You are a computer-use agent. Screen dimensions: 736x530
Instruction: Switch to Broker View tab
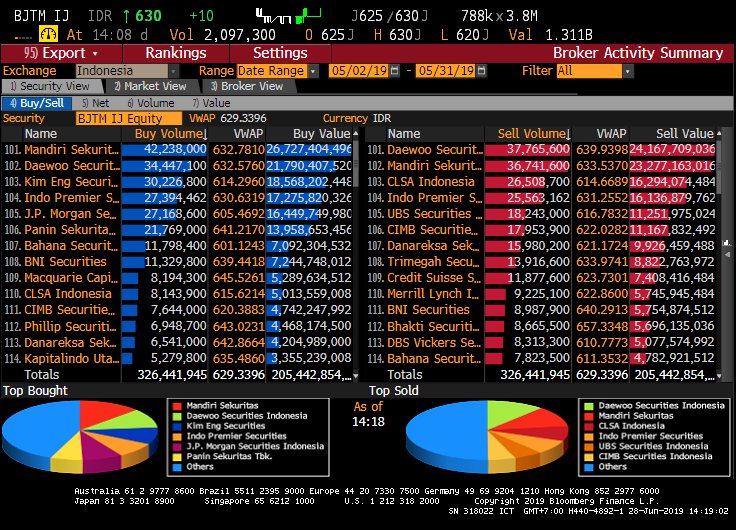click(x=247, y=86)
